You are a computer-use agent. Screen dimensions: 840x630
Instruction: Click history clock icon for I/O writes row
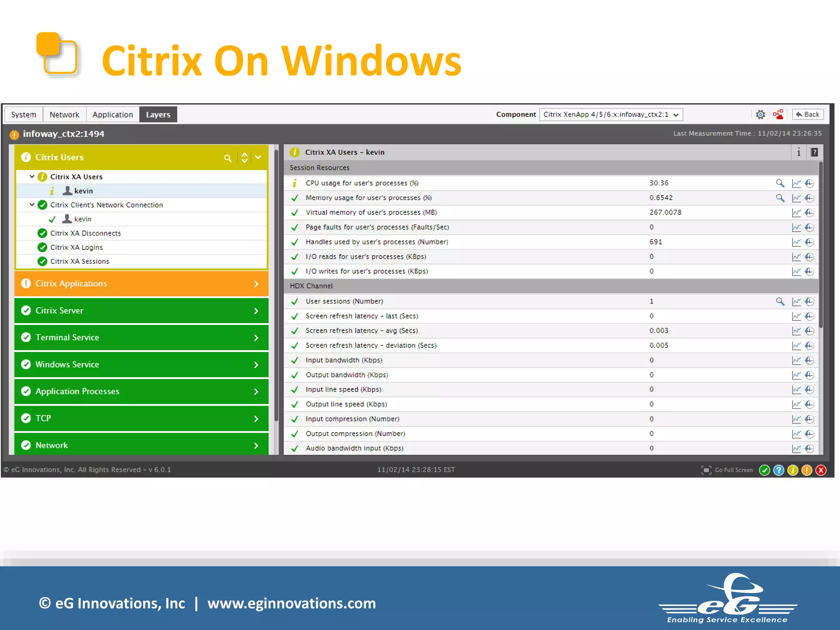(x=809, y=272)
